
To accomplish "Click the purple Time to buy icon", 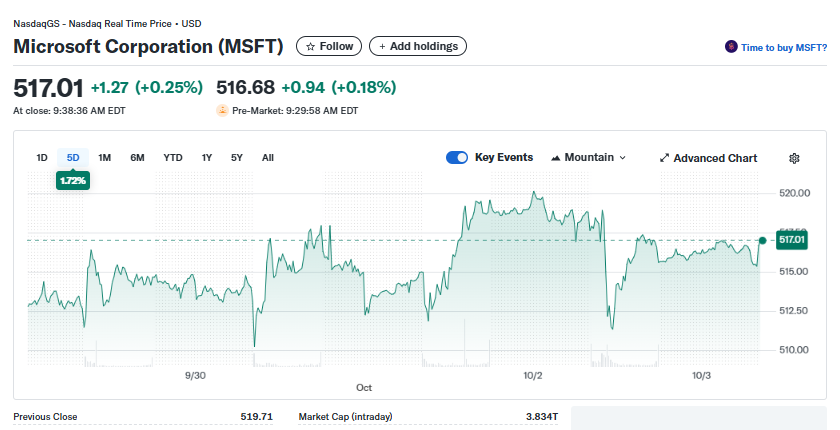I will 731,47.
